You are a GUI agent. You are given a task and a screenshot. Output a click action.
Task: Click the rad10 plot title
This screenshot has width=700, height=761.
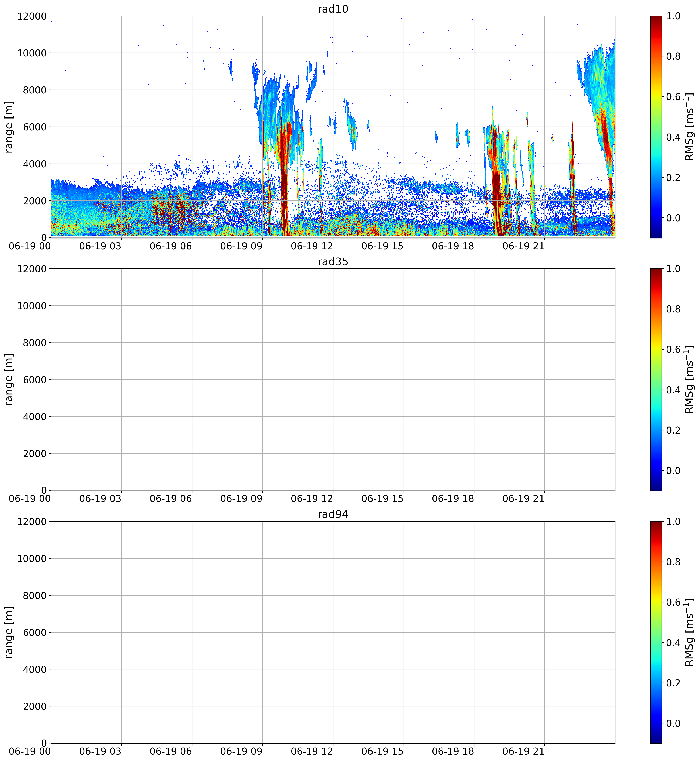(x=333, y=9)
